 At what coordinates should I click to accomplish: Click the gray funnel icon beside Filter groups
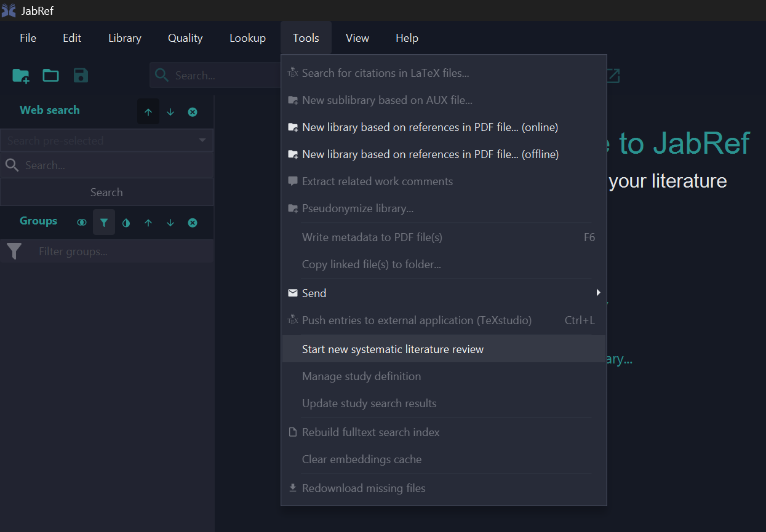tap(14, 251)
